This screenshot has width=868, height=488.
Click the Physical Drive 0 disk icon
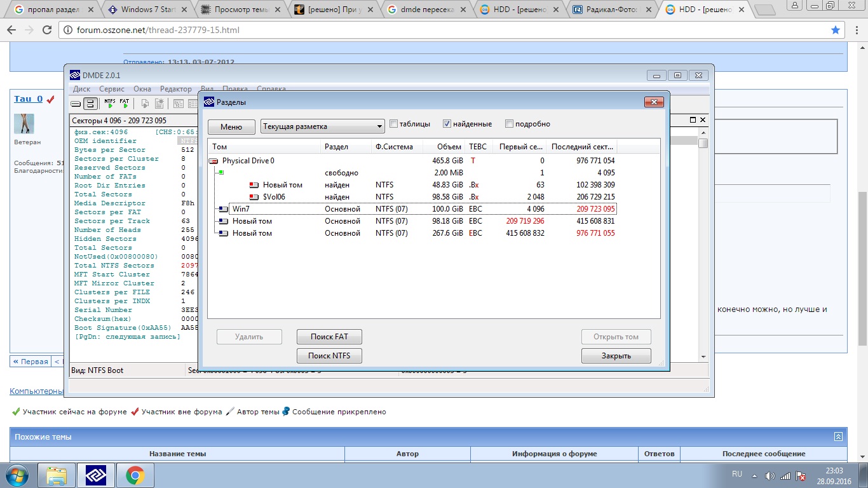coord(214,161)
